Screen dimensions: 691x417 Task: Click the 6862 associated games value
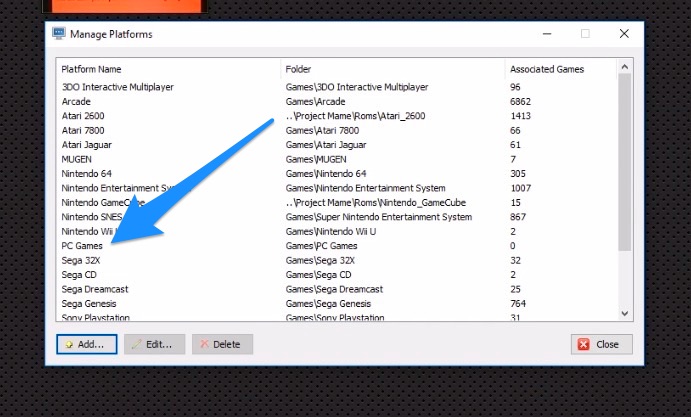(520, 101)
